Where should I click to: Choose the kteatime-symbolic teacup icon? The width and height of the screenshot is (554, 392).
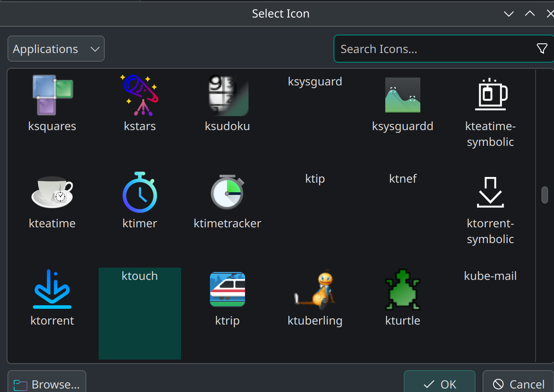pos(490,95)
